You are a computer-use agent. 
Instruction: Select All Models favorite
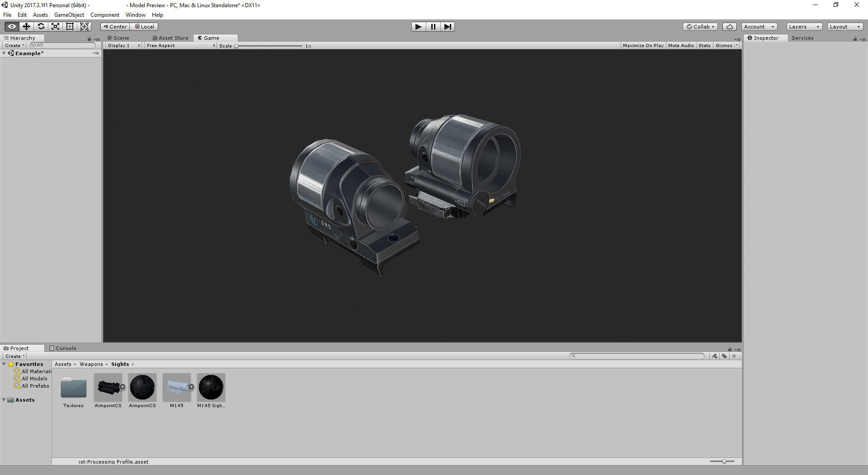[31, 379]
